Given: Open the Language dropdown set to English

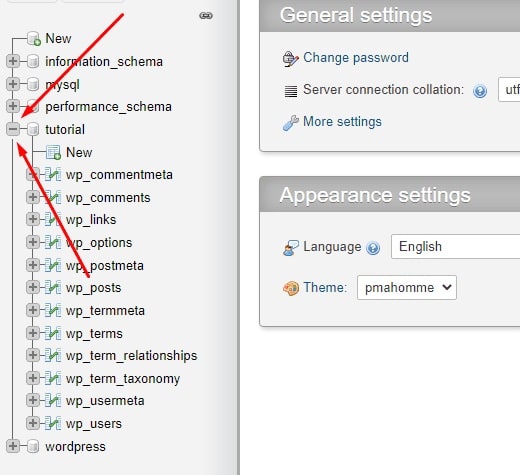Looking at the screenshot, I should pyautogui.click(x=455, y=247).
